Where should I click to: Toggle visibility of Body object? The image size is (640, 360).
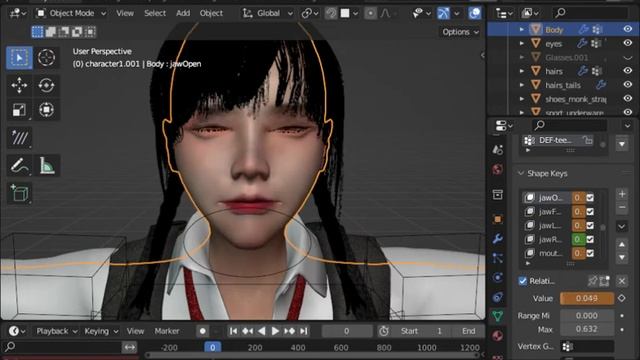(627, 29)
